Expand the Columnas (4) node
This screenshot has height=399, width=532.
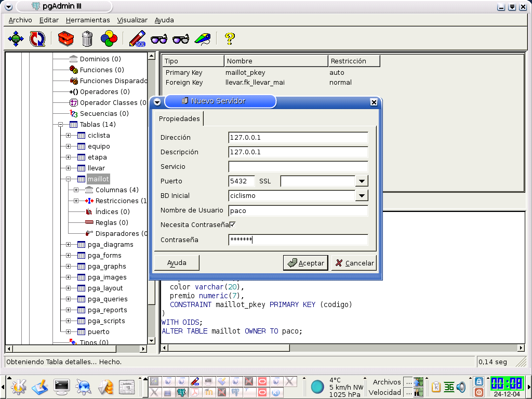(76, 190)
